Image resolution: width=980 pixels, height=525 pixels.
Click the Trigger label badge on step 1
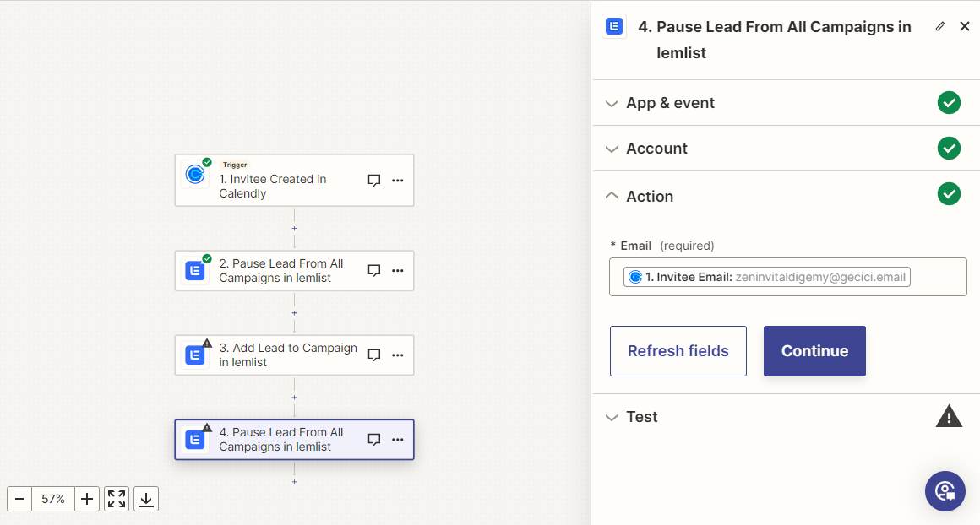(x=235, y=165)
